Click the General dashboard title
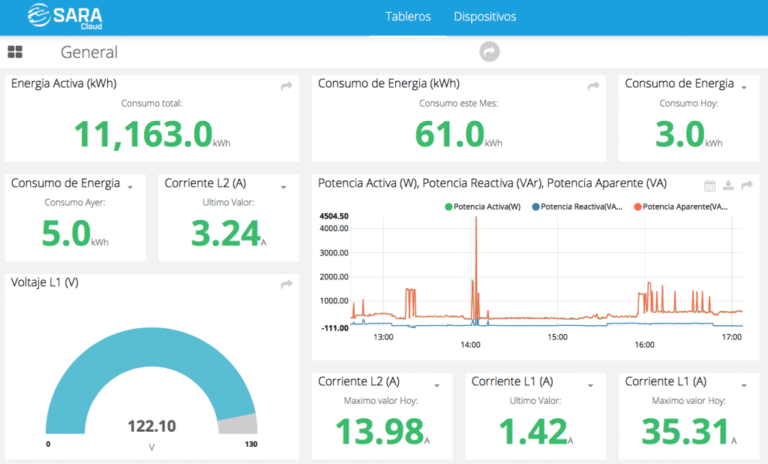768x464 pixels. click(89, 52)
